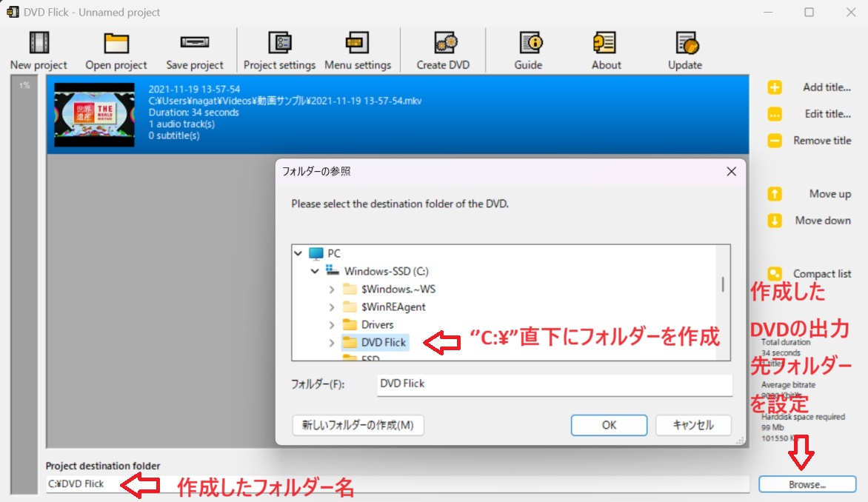Expand the DVD Flick folder node
The height and width of the screenshot is (502, 868).
click(331, 343)
